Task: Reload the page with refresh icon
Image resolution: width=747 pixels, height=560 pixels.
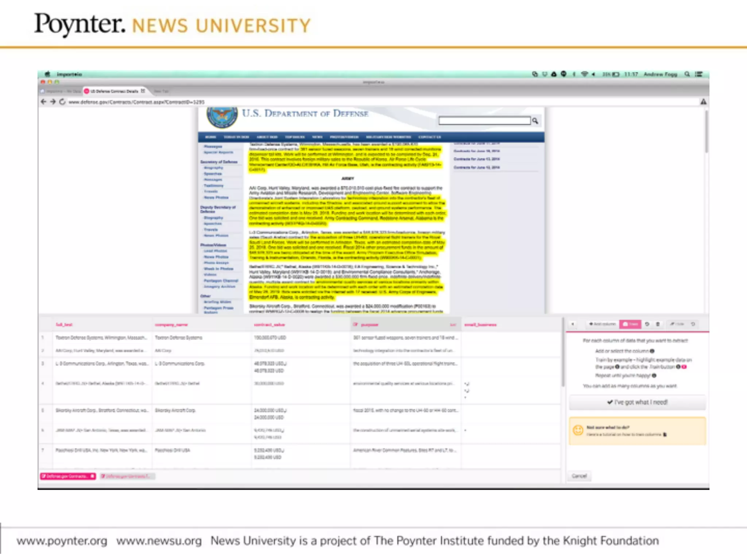Action: coord(62,102)
